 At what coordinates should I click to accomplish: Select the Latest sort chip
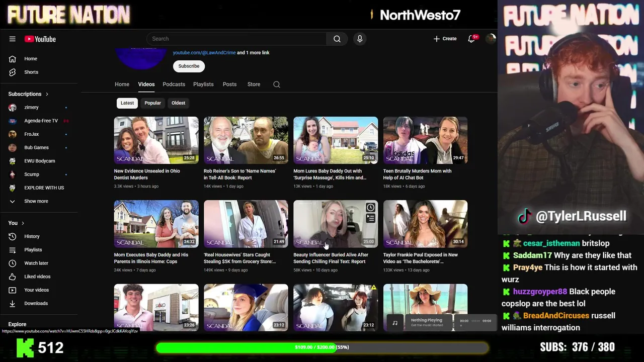127,103
